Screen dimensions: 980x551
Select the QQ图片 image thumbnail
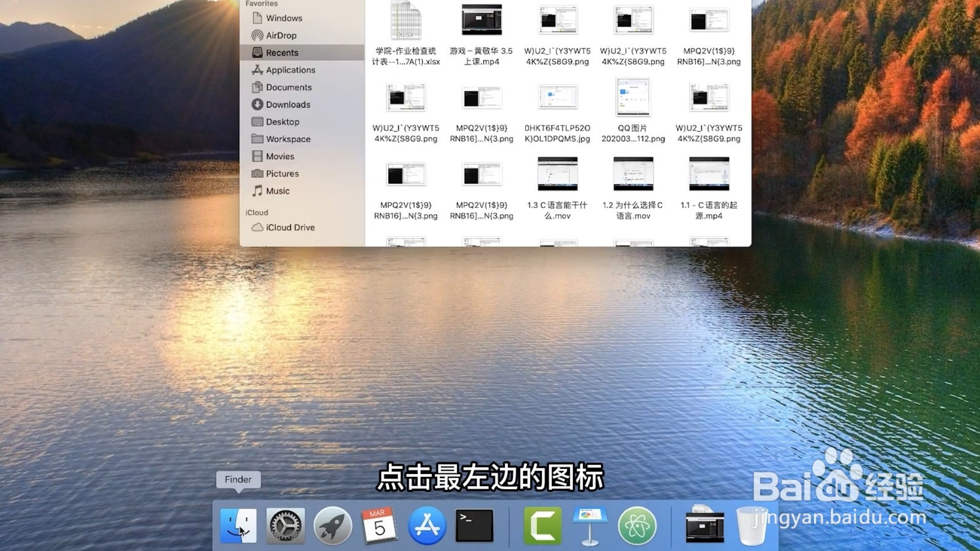[x=633, y=97]
